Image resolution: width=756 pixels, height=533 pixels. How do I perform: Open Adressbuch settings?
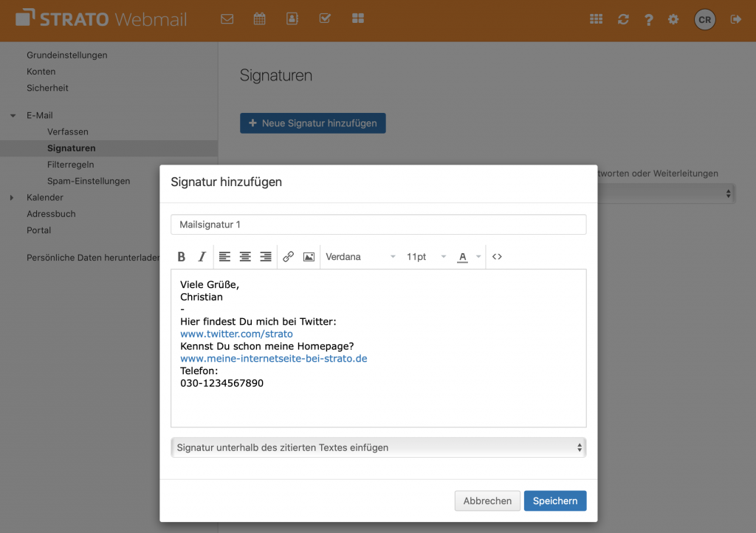coord(51,213)
